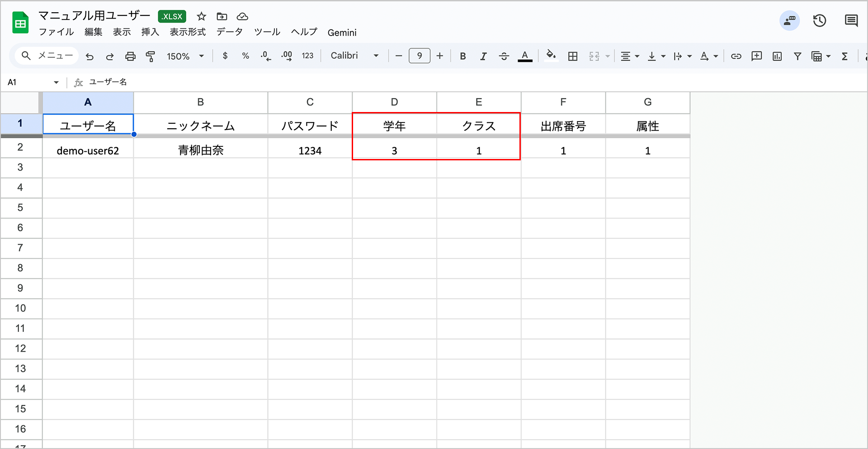Screen dimensions: 868x449
Task: Toggle strikethrough formatting
Action: coord(504,56)
